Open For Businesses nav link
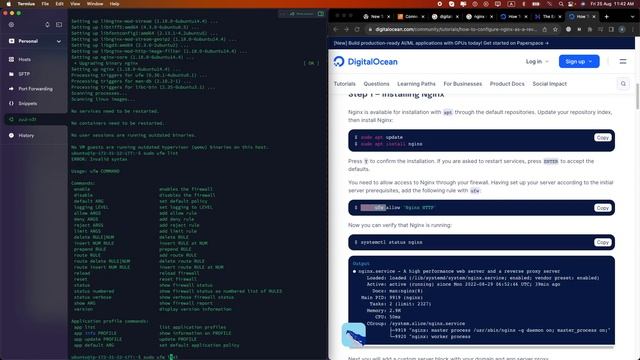 462,84
